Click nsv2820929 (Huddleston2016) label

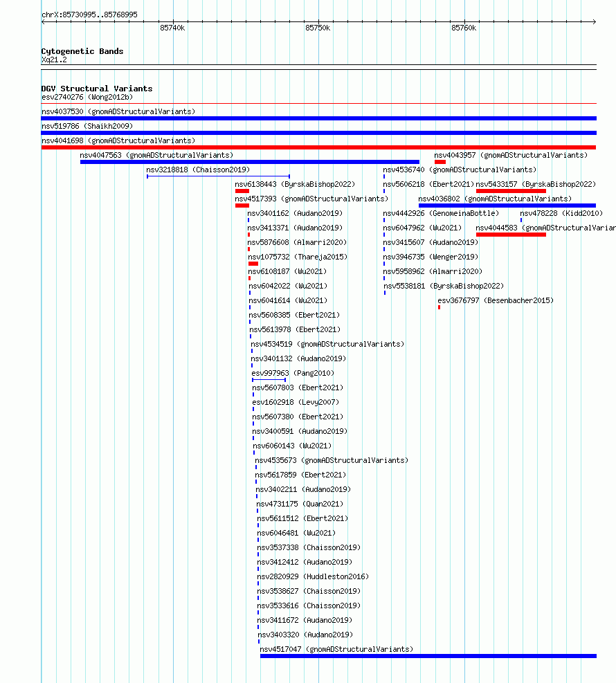point(313,576)
